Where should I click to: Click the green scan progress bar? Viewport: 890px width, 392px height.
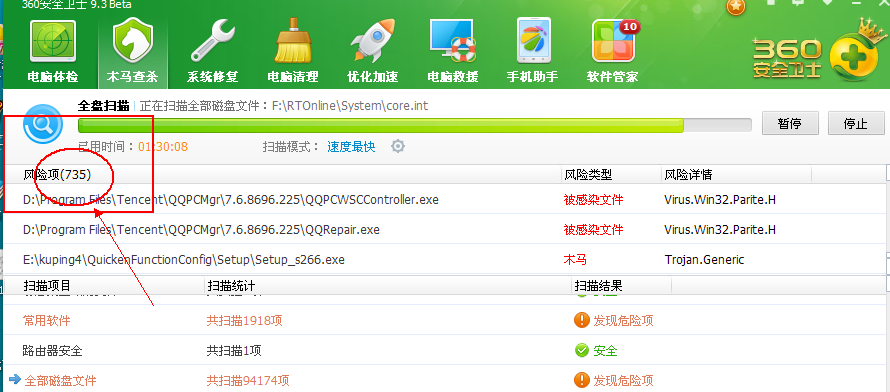coord(415,125)
